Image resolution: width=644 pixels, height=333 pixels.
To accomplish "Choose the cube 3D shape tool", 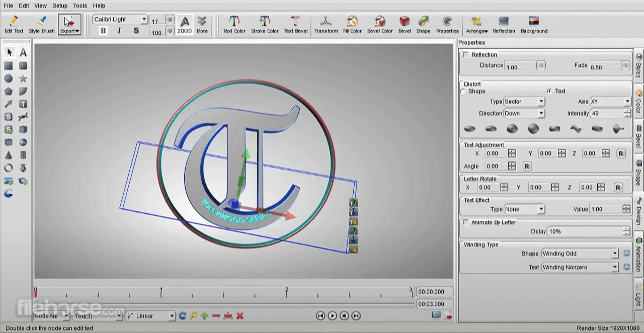I will coord(23,130).
